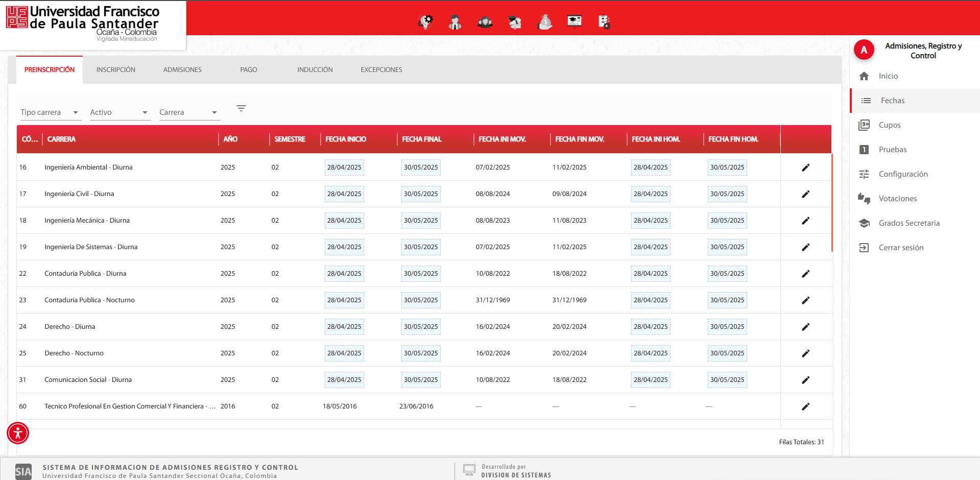The height and width of the screenshot is (480, 980).
Task: Open the Excepciones tab
Action: click(381, 70)
